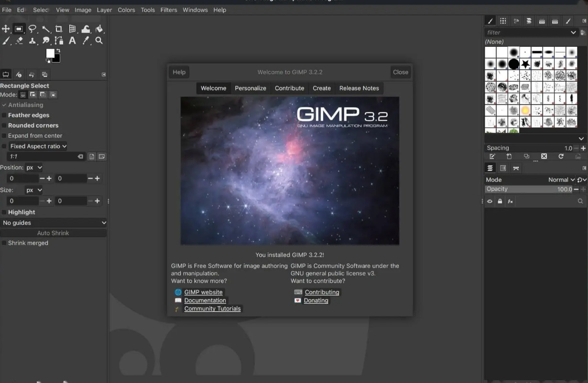588x383 pixels.
Task: Adjust the layer Opacity slider
Action: (529, 189)
